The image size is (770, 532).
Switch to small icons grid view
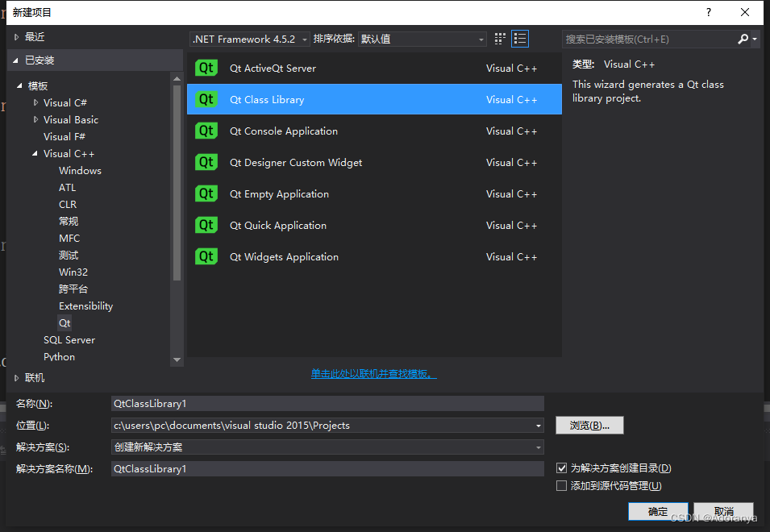[x=500, y=39]
